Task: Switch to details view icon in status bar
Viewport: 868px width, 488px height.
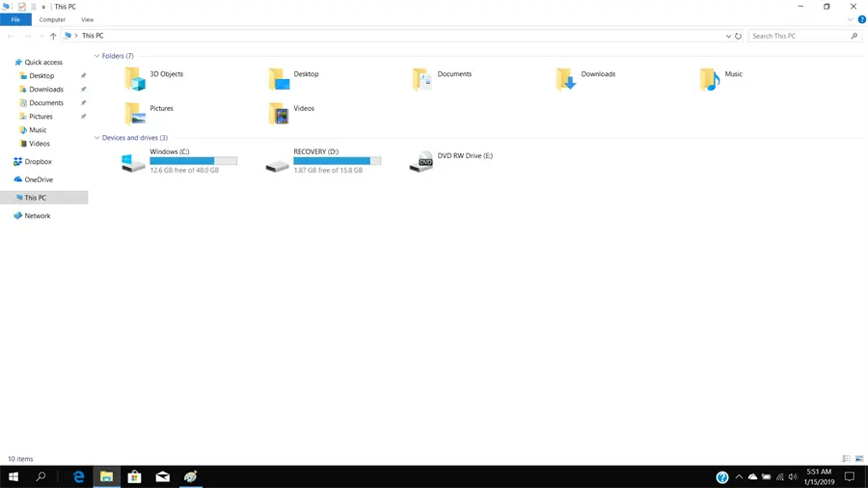Action: 847,459
